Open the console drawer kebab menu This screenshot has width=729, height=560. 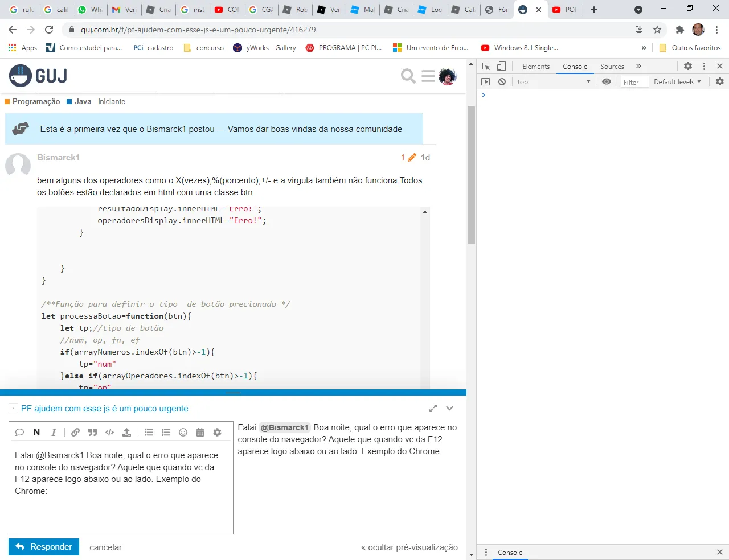(x=486, y=553)
